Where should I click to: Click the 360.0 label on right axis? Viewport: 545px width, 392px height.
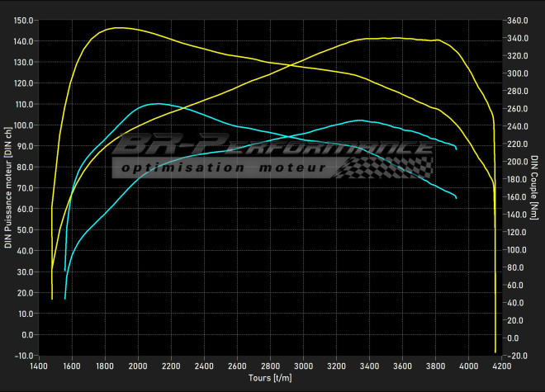[519, 20]
